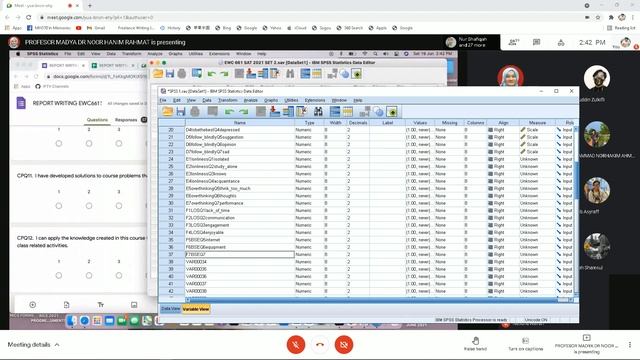Show everyone people icon in Meet top bar

[x=513, y=42]
